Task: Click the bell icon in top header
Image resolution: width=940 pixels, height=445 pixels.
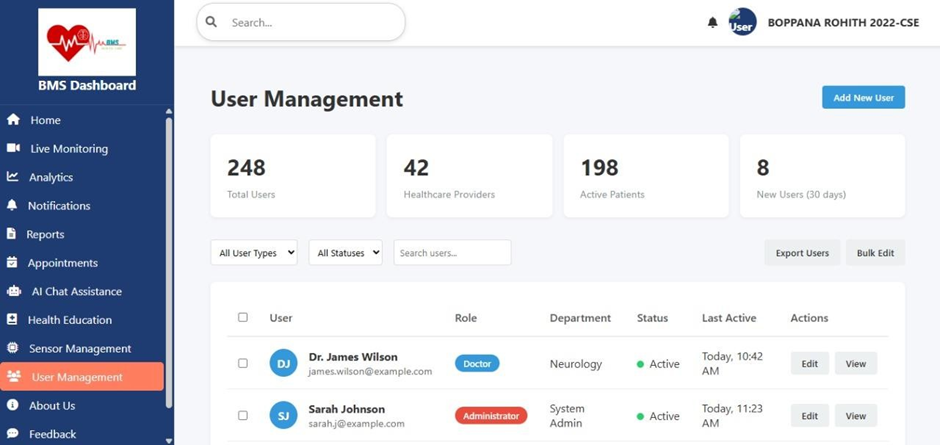Action: tap(712, 23)
